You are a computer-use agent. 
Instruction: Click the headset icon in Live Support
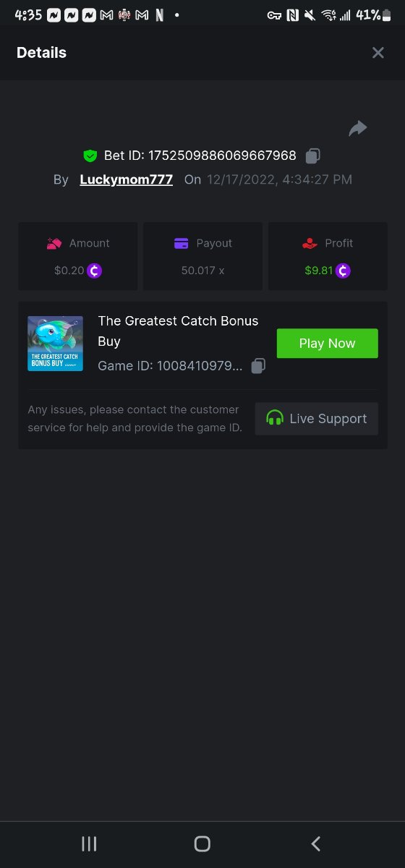(275, 418)
